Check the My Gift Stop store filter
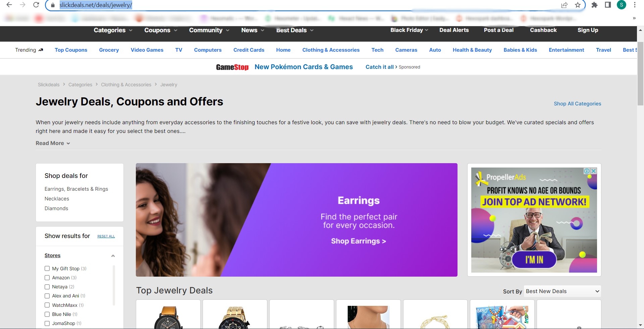Image resolution: width=644 pixels, height=329 pixels. (x=47, y=269)
